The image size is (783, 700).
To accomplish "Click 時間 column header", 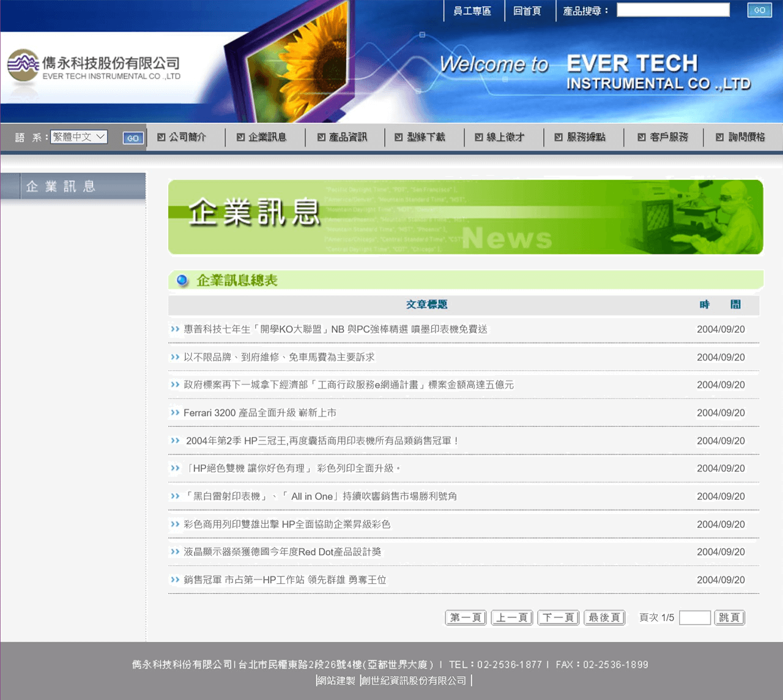I will pos(721,304).
